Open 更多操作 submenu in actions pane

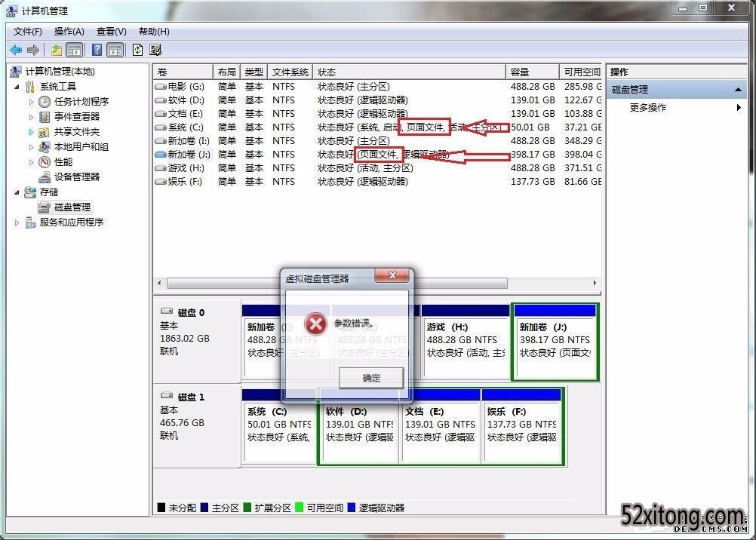(676, 108)
